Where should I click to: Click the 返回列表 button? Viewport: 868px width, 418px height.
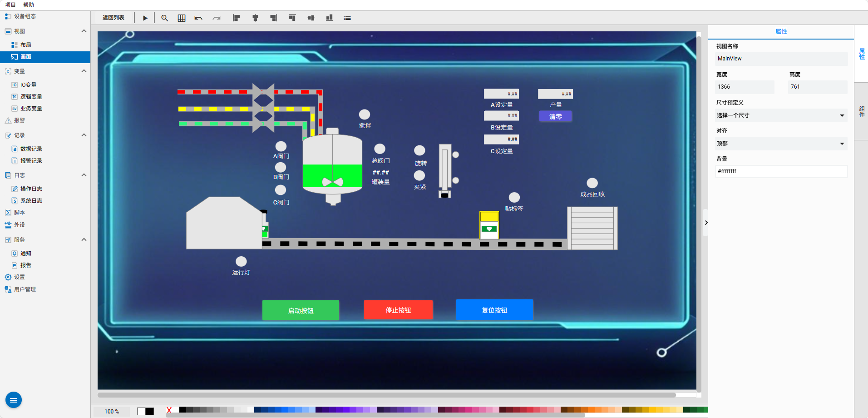click(113, 18)
